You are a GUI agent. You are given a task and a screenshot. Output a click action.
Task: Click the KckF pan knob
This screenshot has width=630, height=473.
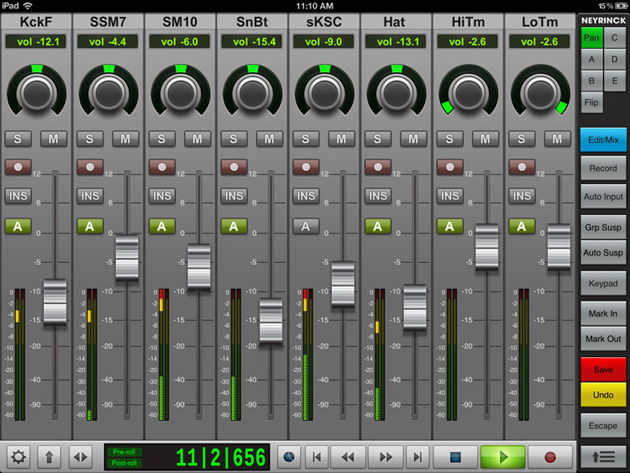[x=37, y=92]
